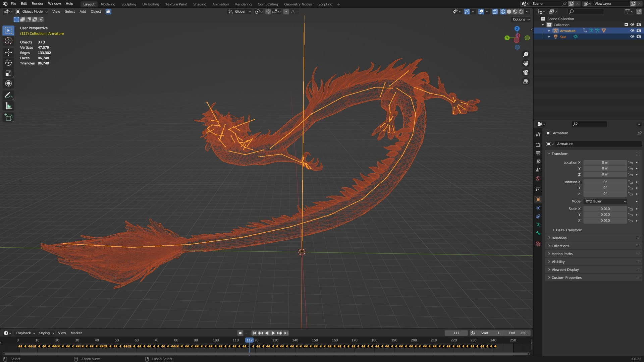Select the Add Cube tool

point(9,117)
